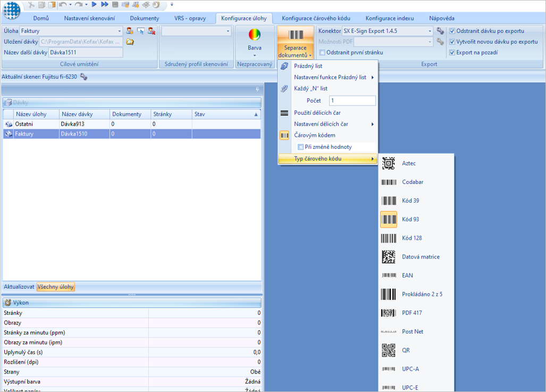Check the Při změně hodnoty option
This screenshot has height=392, width=546.
click(300, 147)
